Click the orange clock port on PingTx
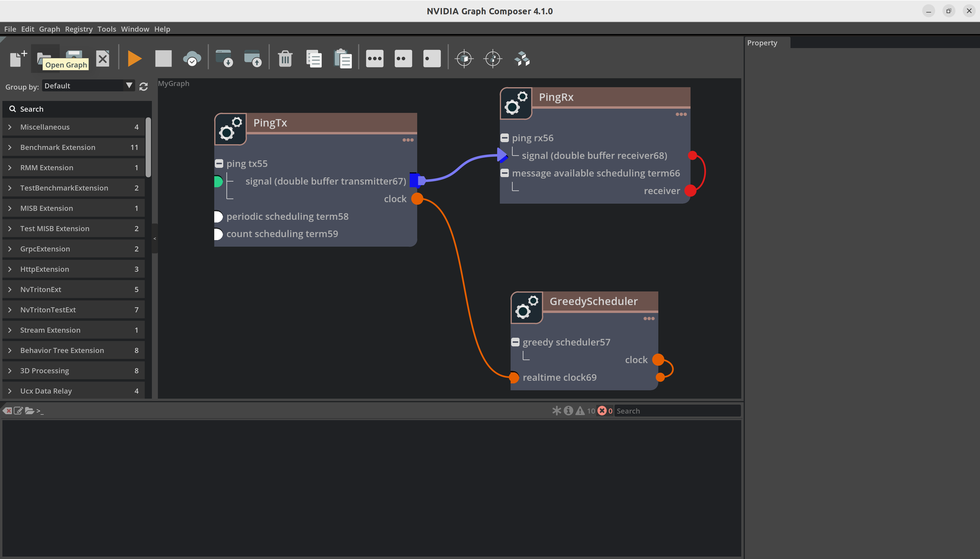The width and height of the screenshot is (980, 559). [417, 199]
